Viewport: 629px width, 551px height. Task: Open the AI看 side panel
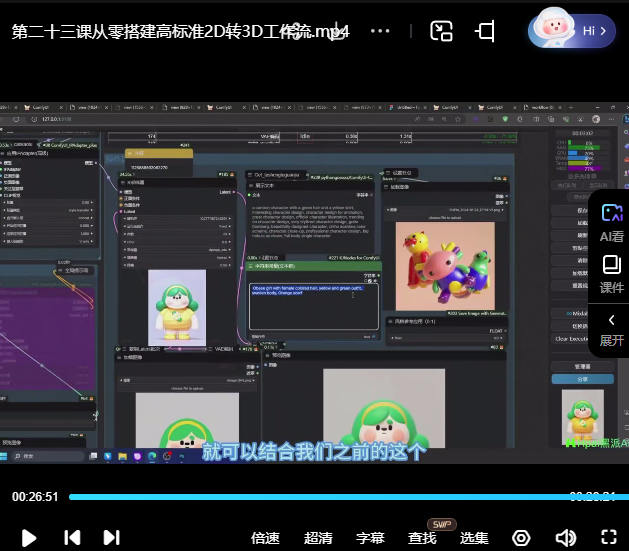(611, 221)
